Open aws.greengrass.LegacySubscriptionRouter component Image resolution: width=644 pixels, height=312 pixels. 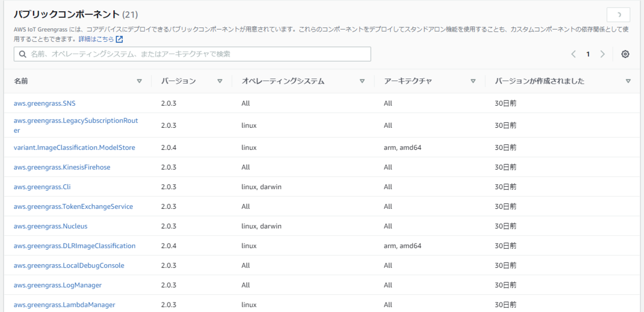pos(76,125)
